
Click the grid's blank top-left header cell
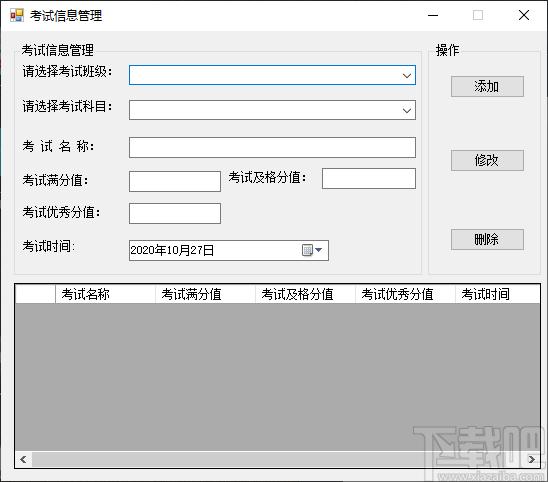coord(35,294)
